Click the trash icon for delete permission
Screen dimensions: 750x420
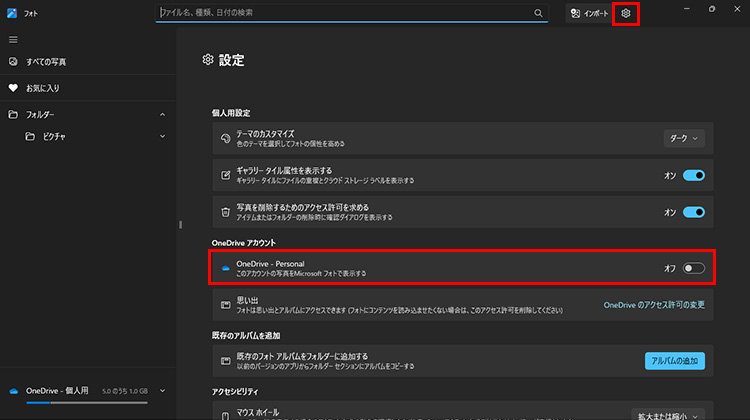point(226,212)
